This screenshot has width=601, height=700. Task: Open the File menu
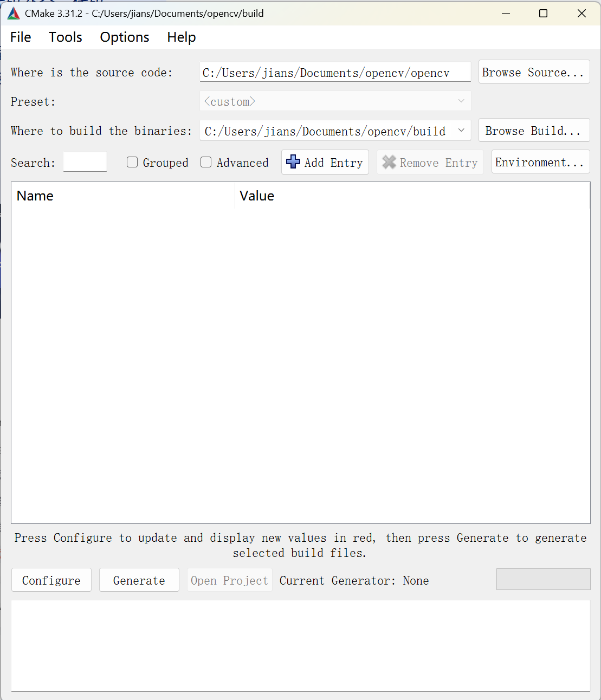pyautogui.click(x=21, y=37)
